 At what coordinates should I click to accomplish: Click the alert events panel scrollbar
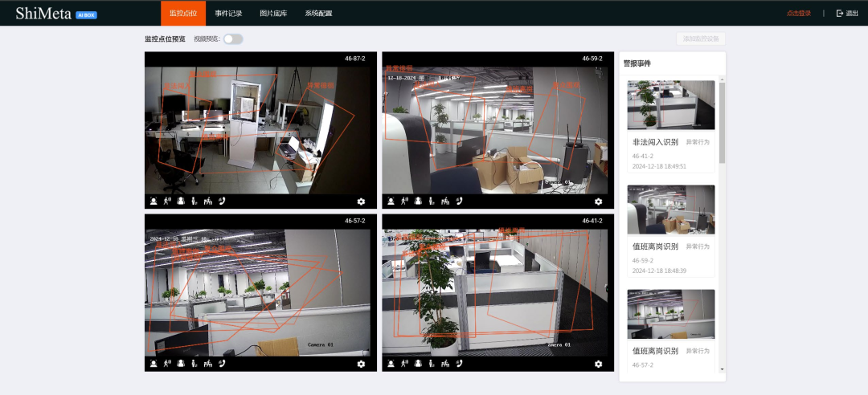pyautogui.click(x=722, y=122)
